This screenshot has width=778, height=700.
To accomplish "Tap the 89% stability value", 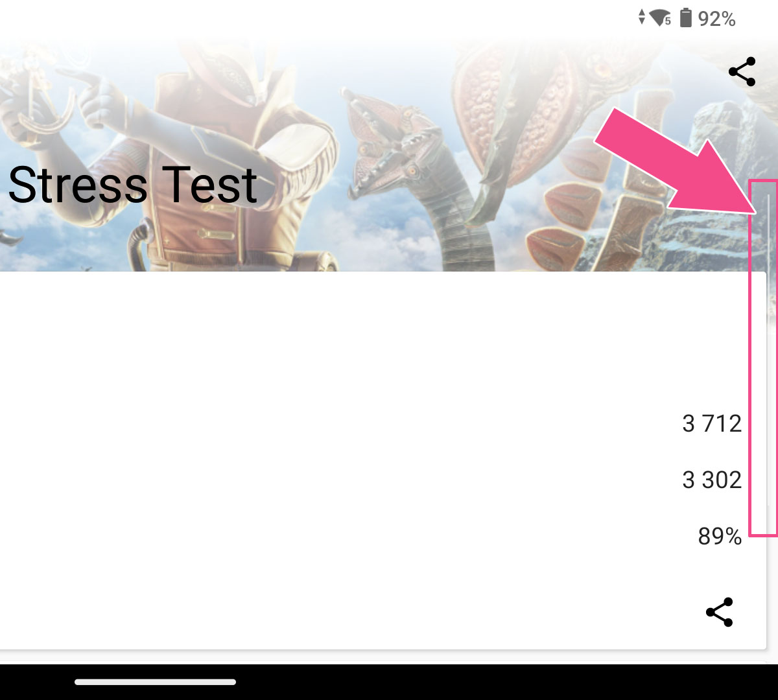I will (720, 536).
